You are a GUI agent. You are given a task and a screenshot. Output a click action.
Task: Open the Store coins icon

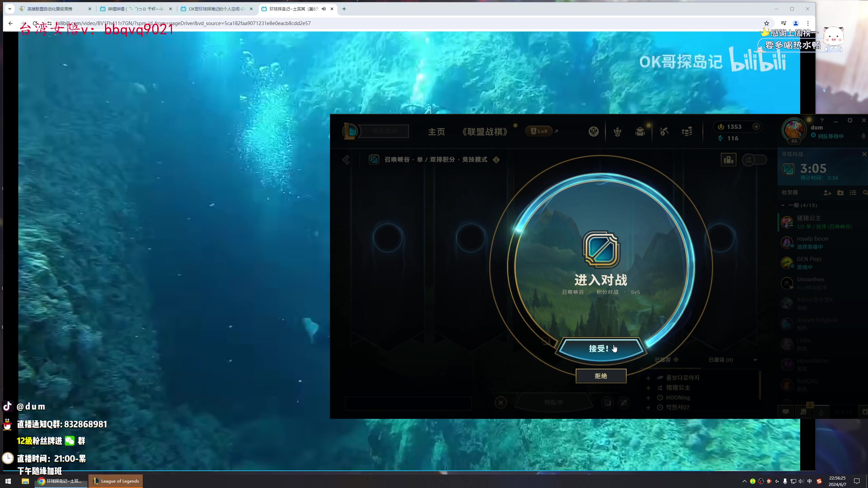point(687,131)
